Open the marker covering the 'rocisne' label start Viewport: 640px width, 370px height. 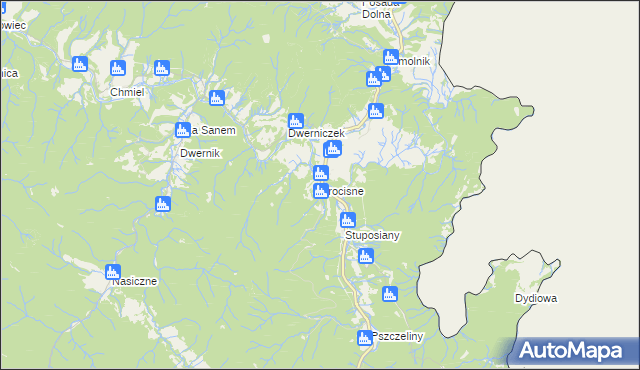pyautogui.click(x=321, y=191)
